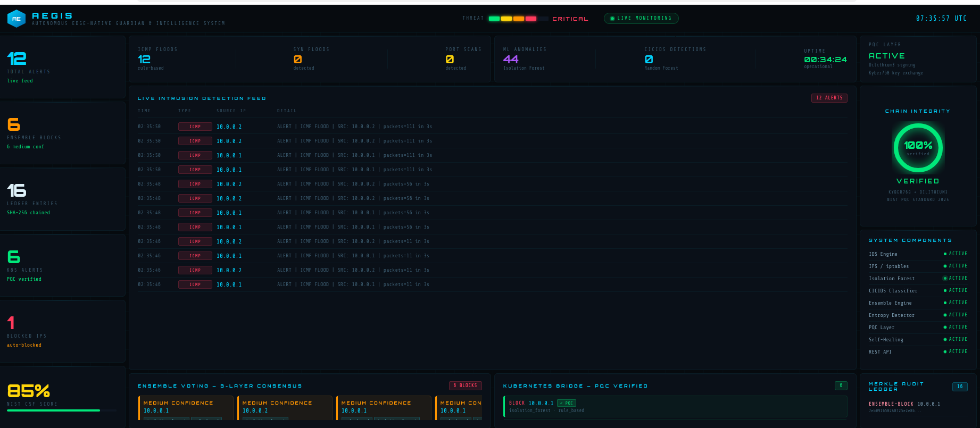Screen dimensions: 980x428
Task: Open the Blocked IPs stat card
Action: coord(62,331)
